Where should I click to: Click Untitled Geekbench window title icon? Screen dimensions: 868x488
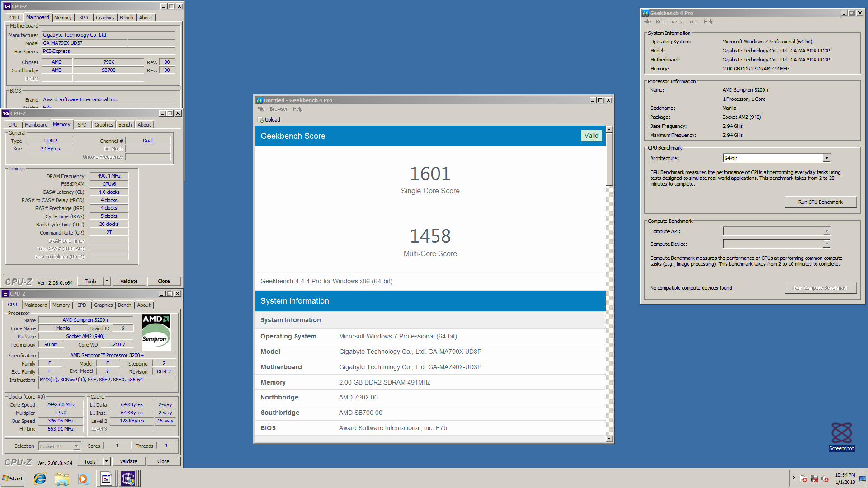click(x=259, y=100)
